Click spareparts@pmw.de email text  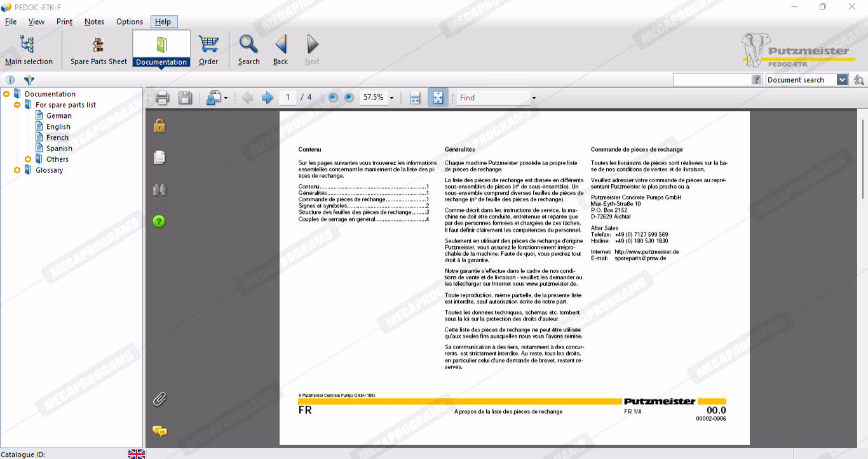640,258
